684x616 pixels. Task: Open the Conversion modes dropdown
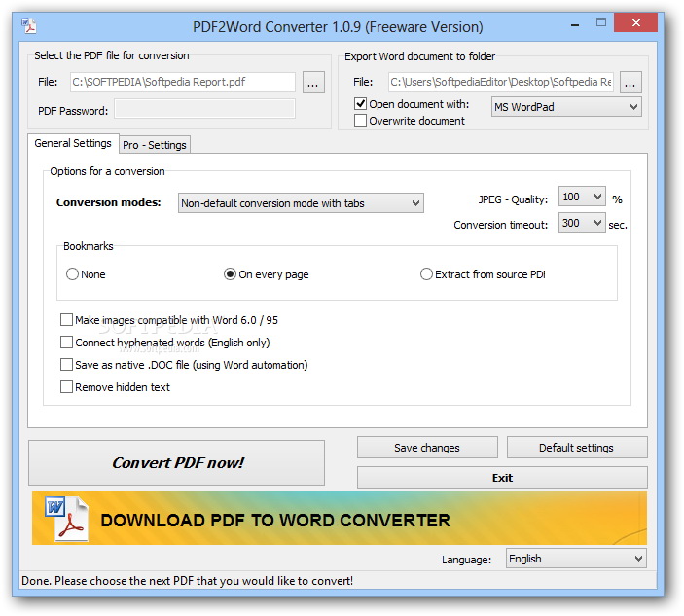[301, 203]
